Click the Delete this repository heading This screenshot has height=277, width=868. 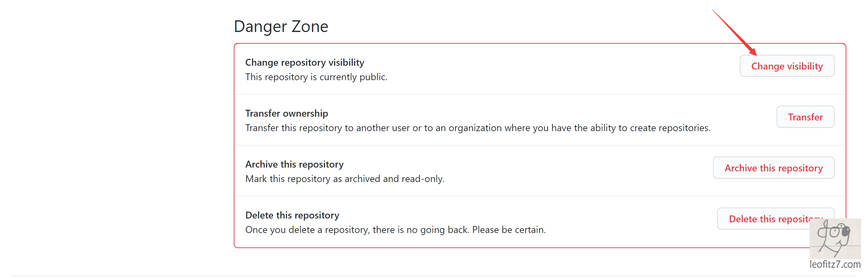[292, 215]
